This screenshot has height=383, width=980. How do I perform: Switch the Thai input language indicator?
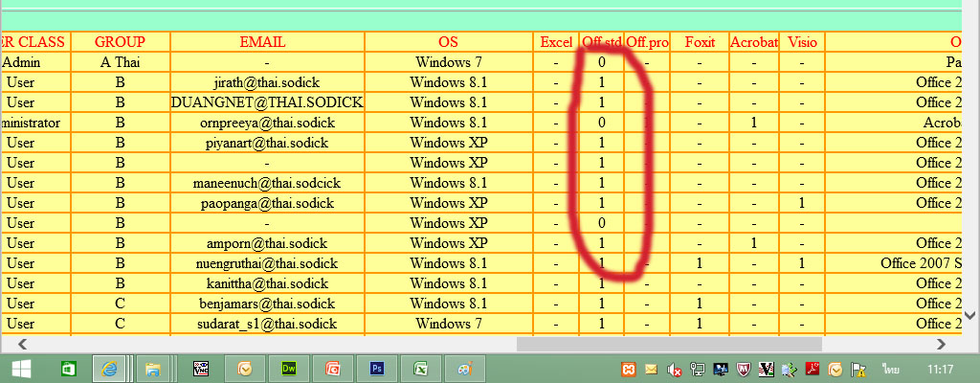point(891,370)
